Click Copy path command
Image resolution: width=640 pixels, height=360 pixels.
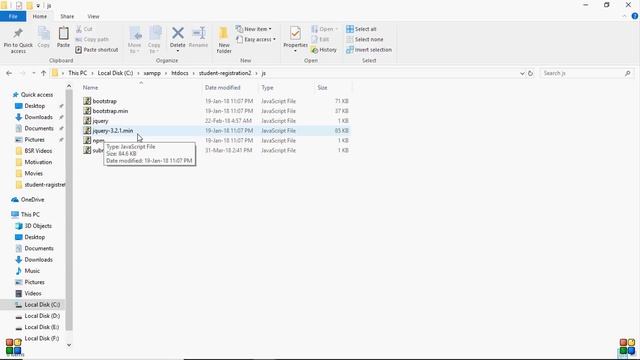click(x=92, y=39)
